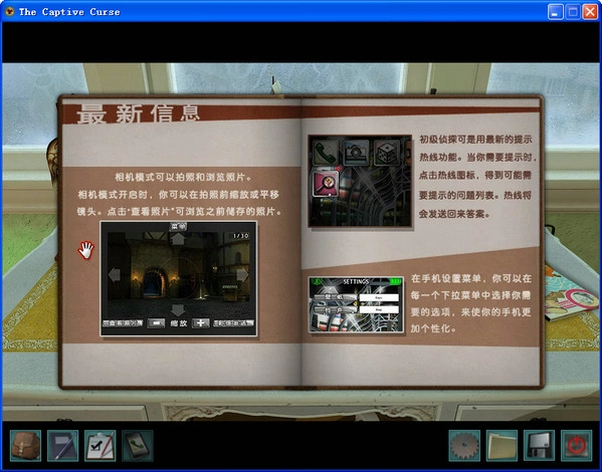Click text line 相机模式可以拍照和浏览照片。
This screenshot has height=472, width=602.
click(x=183, y=177)
